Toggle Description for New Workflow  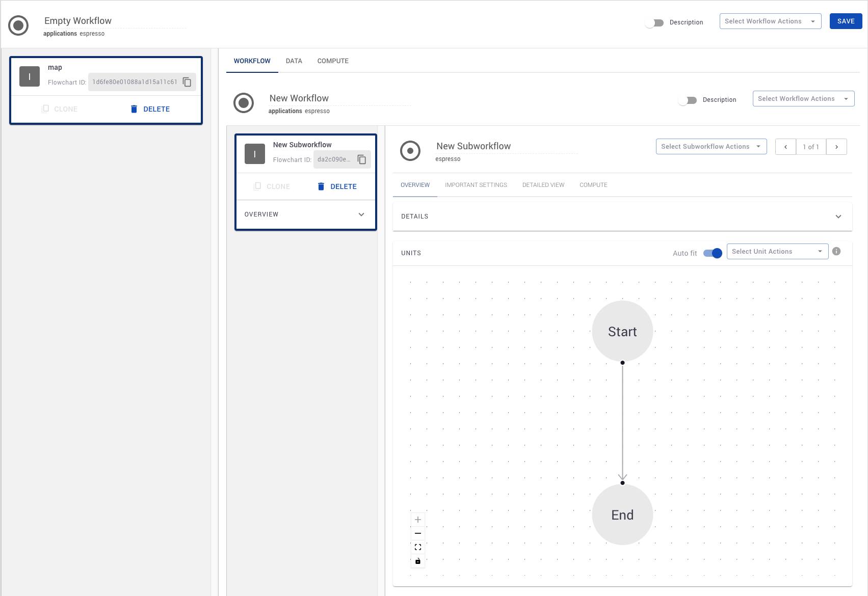tap(688, 100)
